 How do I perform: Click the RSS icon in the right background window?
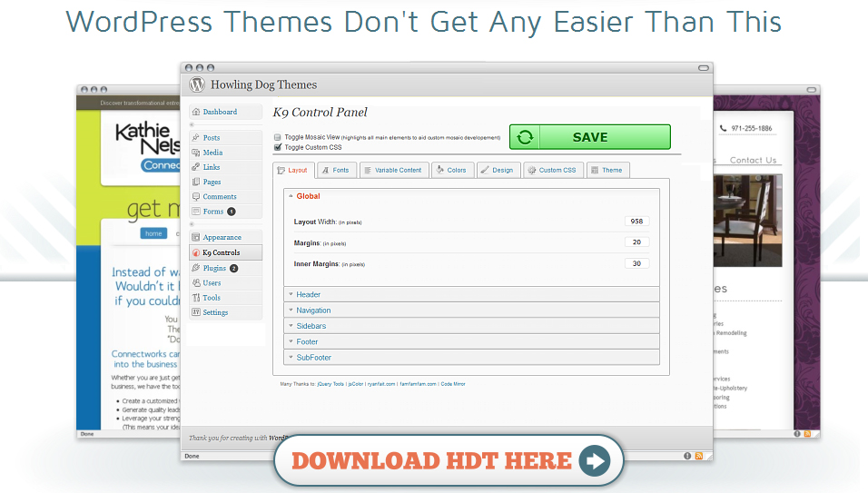point(808,434)
